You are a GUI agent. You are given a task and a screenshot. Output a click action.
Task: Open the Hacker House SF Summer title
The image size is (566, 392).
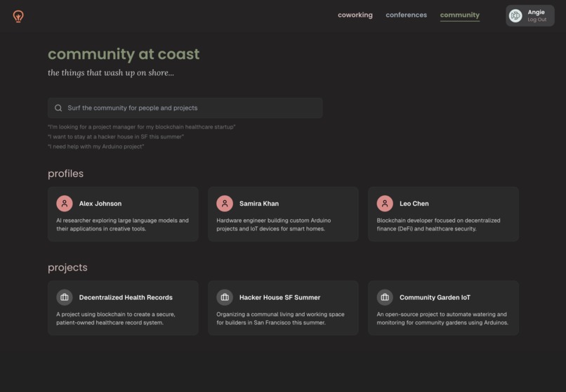pyautogui.click(x=279, y=297)
